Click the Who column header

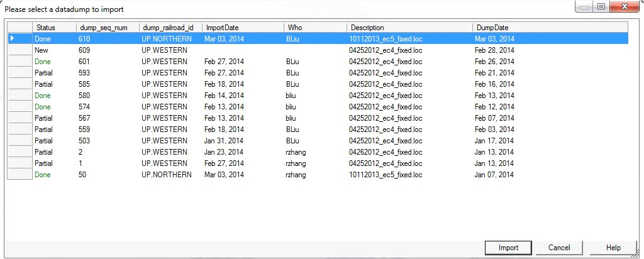(x=295, y=28)
